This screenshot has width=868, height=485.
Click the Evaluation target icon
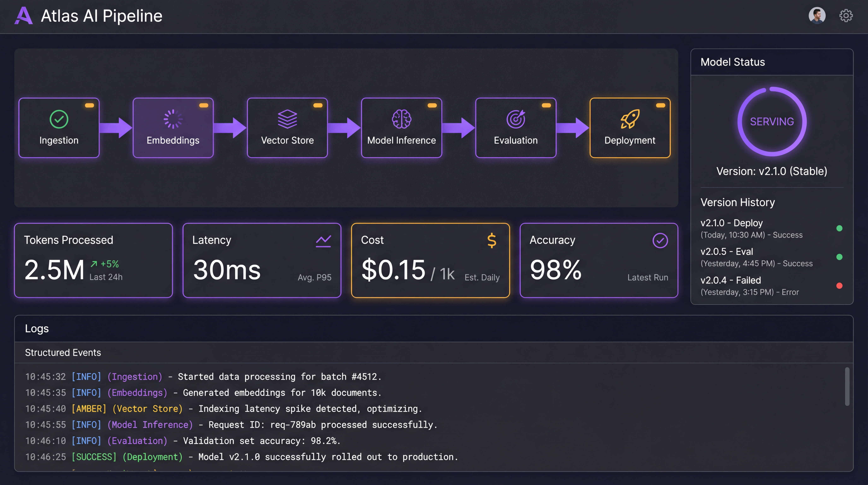pos(516,119)
